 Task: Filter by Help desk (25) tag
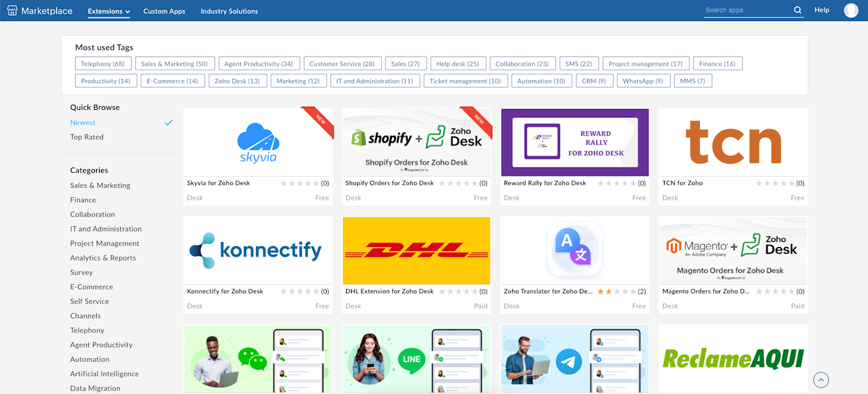point(458,63)
